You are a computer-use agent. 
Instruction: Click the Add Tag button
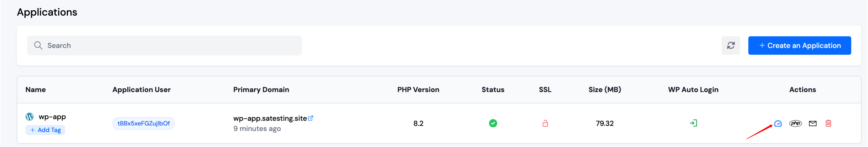pyautogui.click(x=45, y=130)
